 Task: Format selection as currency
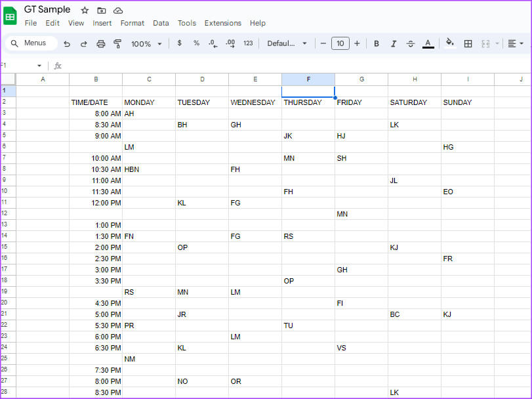(180, 43)
